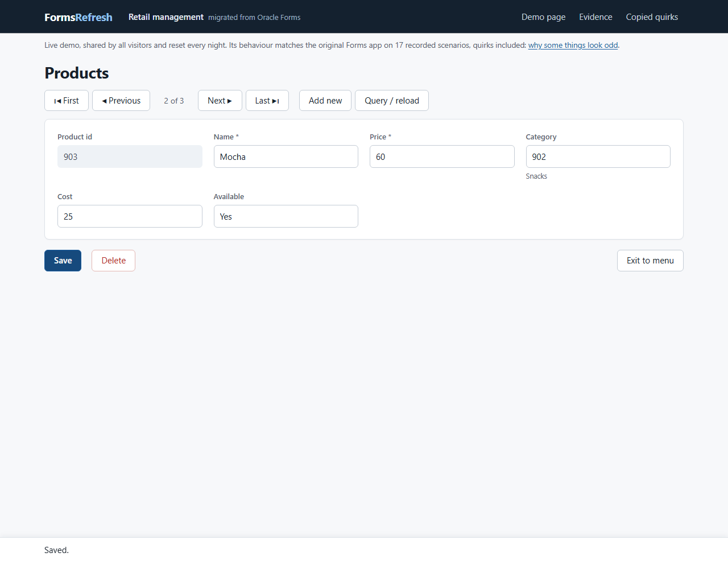This screenshot has height=569, width=728.
Task: Click Query / reload button
Action: pos(392,101)
